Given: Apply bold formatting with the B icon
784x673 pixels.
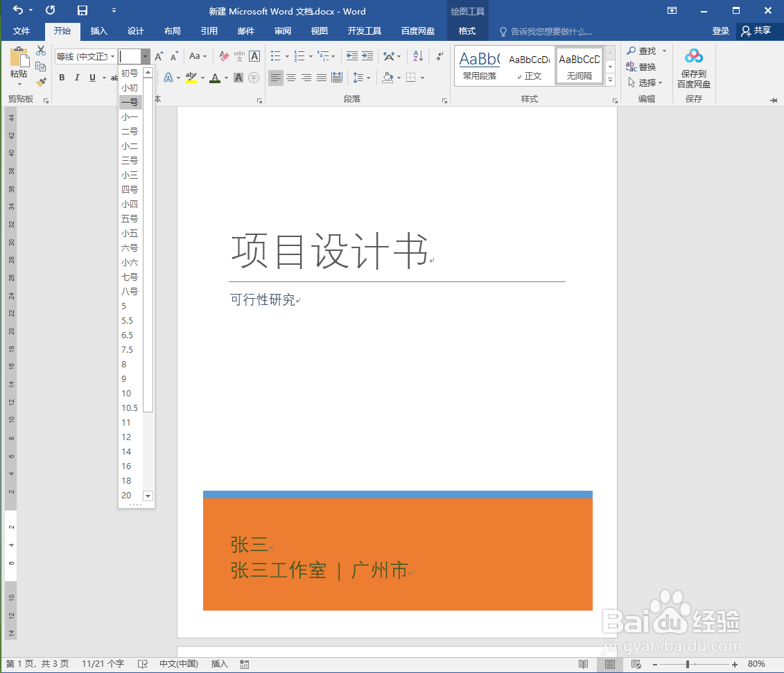Looking at the screenshot, I should tap(62, 77).
